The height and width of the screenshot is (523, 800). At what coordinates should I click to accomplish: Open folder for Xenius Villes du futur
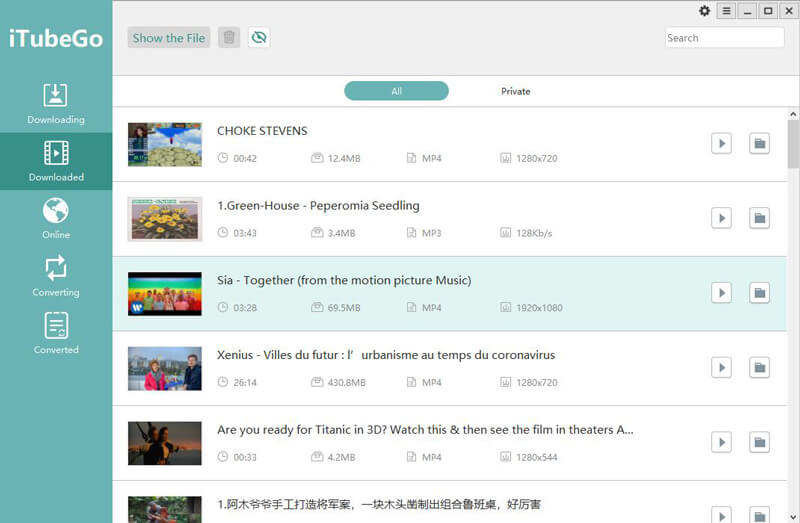point(760,367)
